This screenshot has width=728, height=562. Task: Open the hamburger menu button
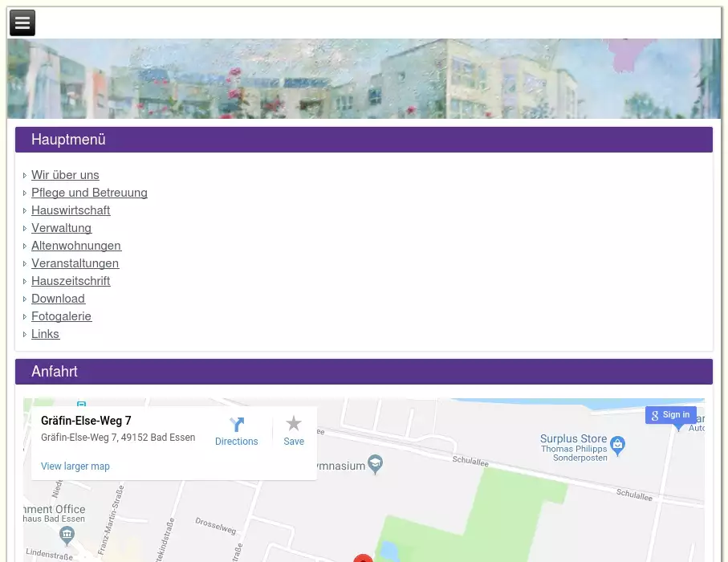[x=22, y=23]
